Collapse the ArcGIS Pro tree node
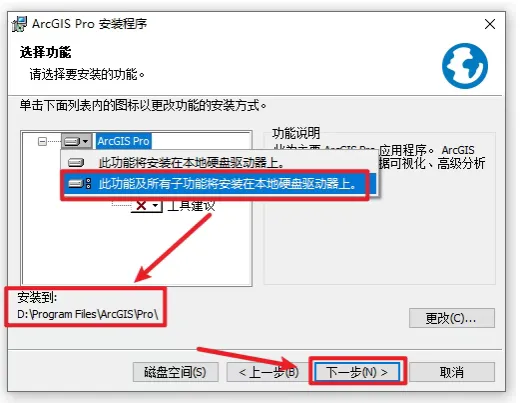The width and height of the screenshot is (520, 403). click(x=42, y=141)
